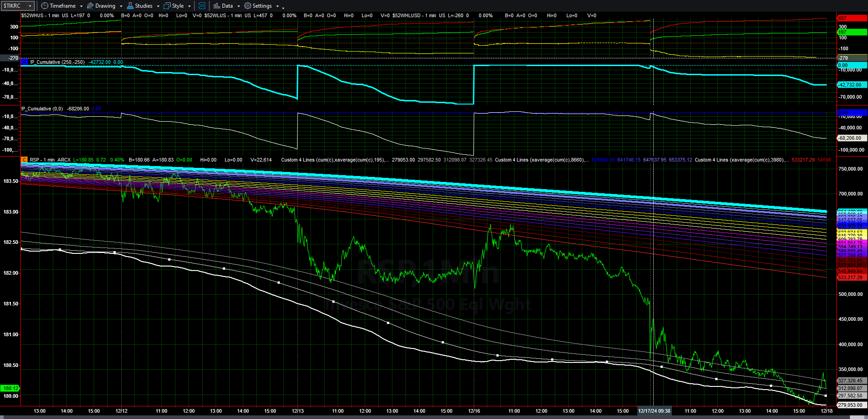868x419 pixels.
Task: Click the orange 'C' badge beside RSP
Action: pos(24,160)
